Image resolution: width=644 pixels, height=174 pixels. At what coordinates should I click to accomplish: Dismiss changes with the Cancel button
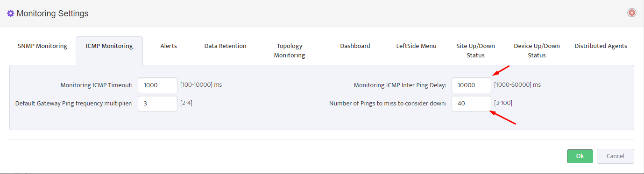coord(615,156)
